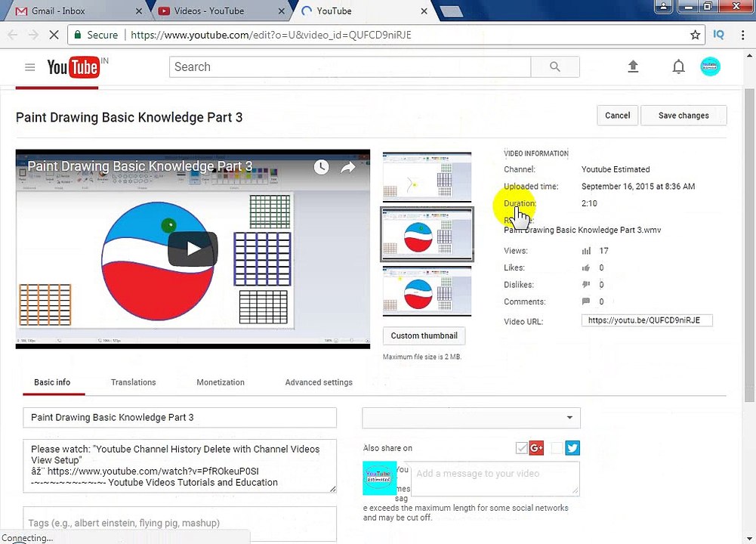Open the upload arrow icon

click(633, 66)
